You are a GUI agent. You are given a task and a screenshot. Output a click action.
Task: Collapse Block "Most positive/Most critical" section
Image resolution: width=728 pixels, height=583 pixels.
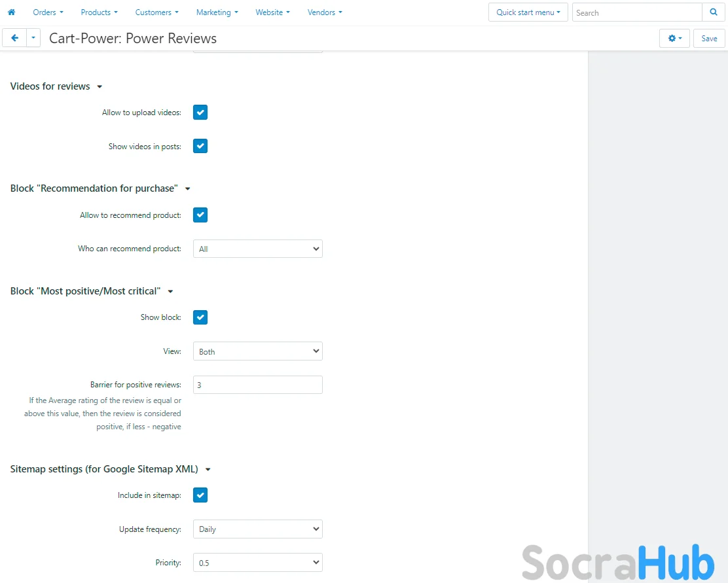tap(92, 291)
